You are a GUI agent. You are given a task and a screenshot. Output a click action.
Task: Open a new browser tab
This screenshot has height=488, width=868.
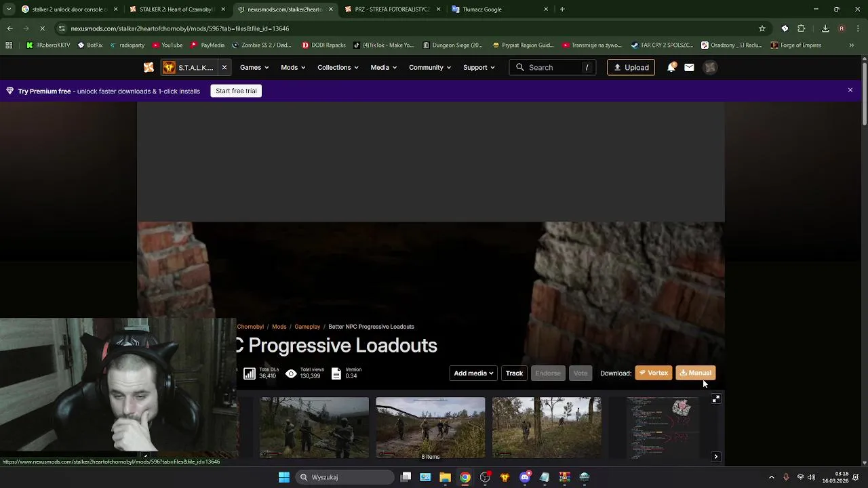(562, 9)
